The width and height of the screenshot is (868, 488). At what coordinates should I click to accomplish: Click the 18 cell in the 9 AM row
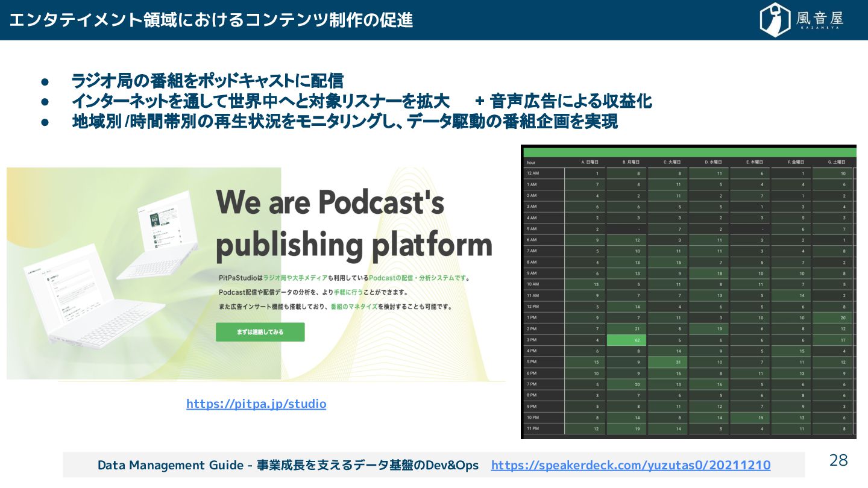pos(709,273)
